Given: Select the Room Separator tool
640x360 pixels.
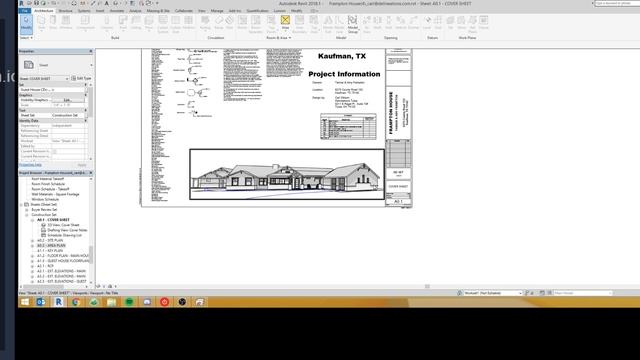Looking at the screenshot, I should click(x=256, y=24).
